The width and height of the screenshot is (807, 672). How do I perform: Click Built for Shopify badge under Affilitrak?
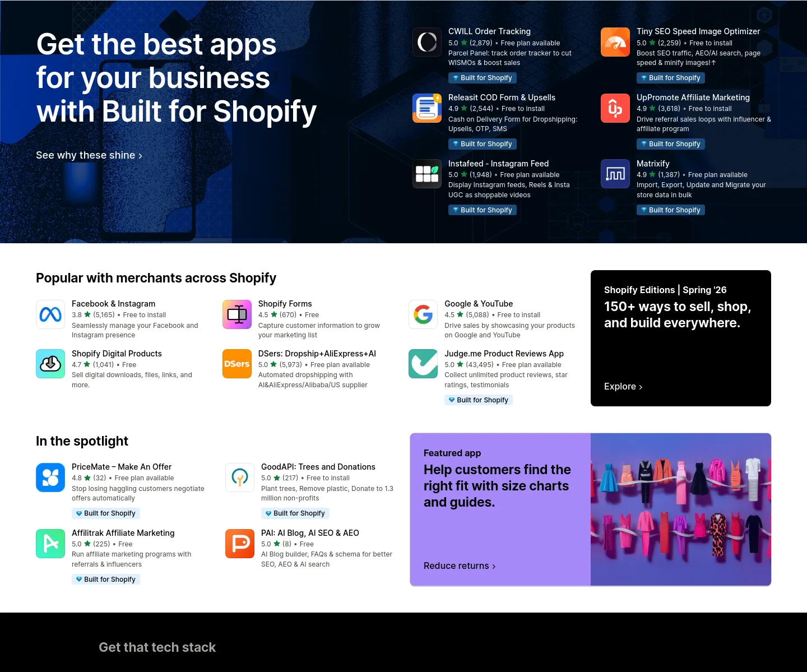(x=105, y=580)
